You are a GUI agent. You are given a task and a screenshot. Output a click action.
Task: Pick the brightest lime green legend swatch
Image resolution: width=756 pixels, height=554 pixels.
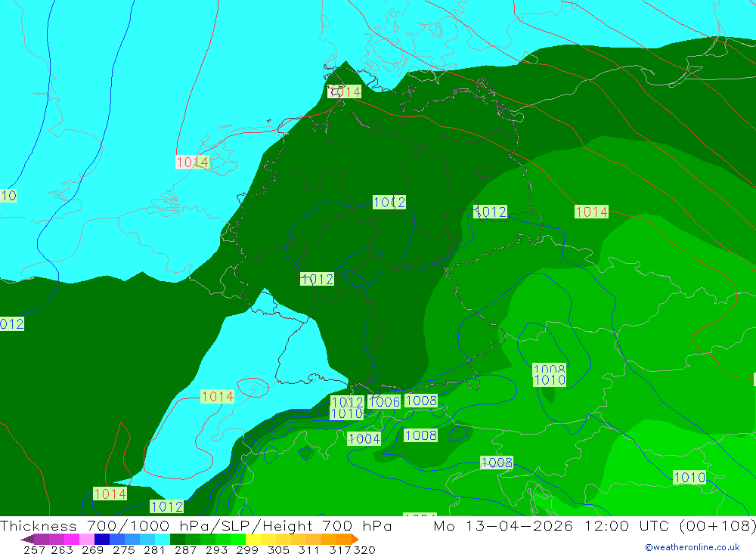[238, 539]
